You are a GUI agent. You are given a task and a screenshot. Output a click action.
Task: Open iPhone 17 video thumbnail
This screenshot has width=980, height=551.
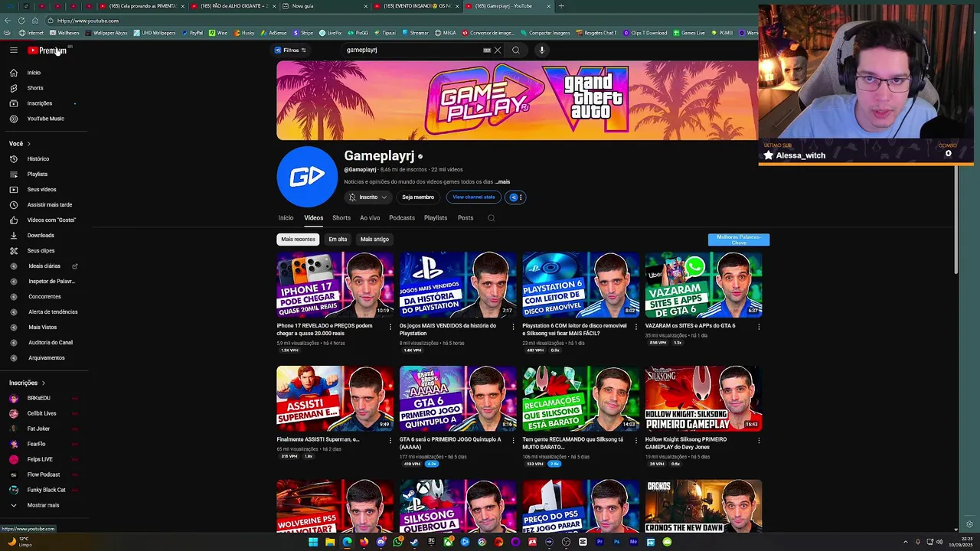coord(335,285)
